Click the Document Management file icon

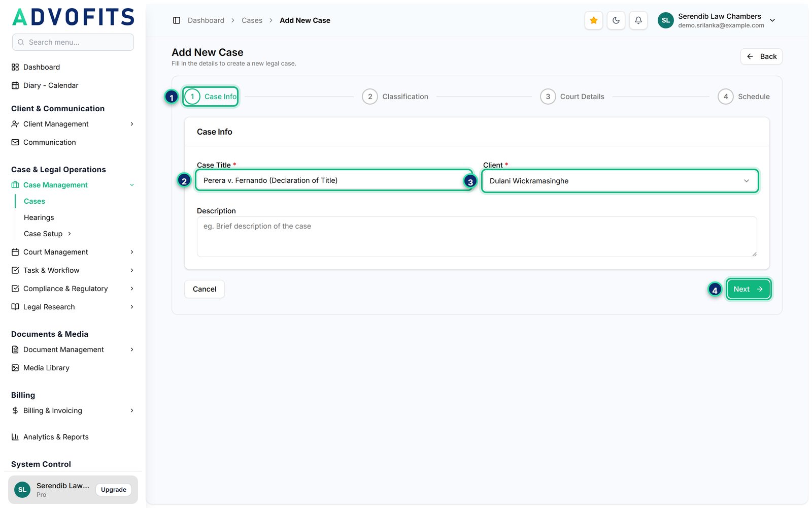pos(15,350)
